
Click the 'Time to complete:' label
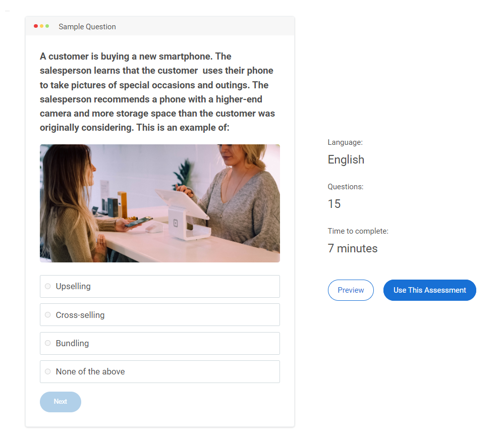click(358, 231)
